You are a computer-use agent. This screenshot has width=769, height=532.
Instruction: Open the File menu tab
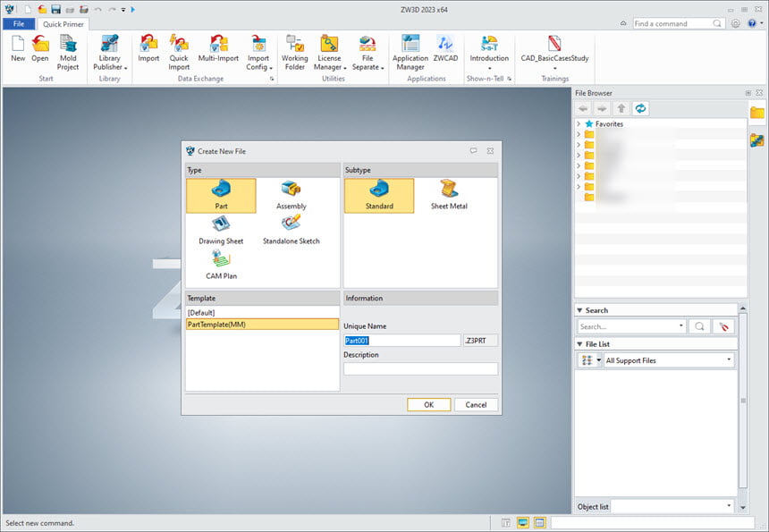pyautogui.click(x=19, y=23)
